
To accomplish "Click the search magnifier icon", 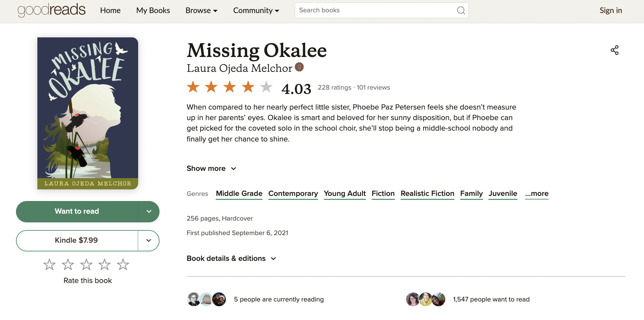I will click(x=461, y=11).
